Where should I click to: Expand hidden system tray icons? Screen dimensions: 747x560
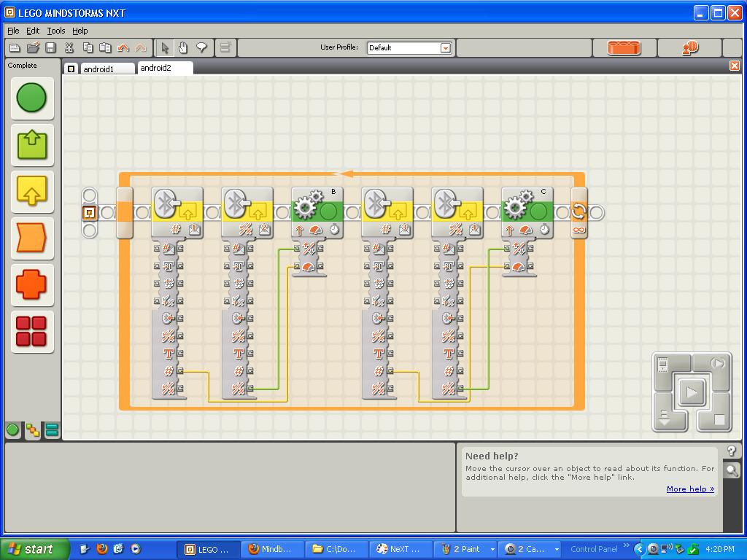(x=640, y=549)
